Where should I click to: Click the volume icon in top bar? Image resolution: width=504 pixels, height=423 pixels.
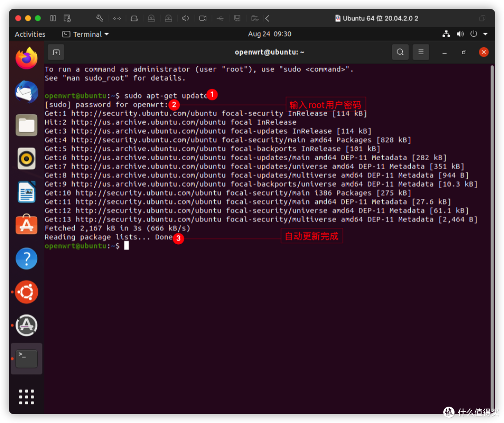pos(460,34)
